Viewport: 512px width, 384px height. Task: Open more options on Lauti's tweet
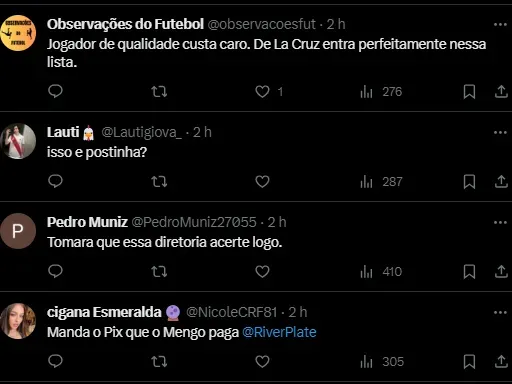[500, 132]
